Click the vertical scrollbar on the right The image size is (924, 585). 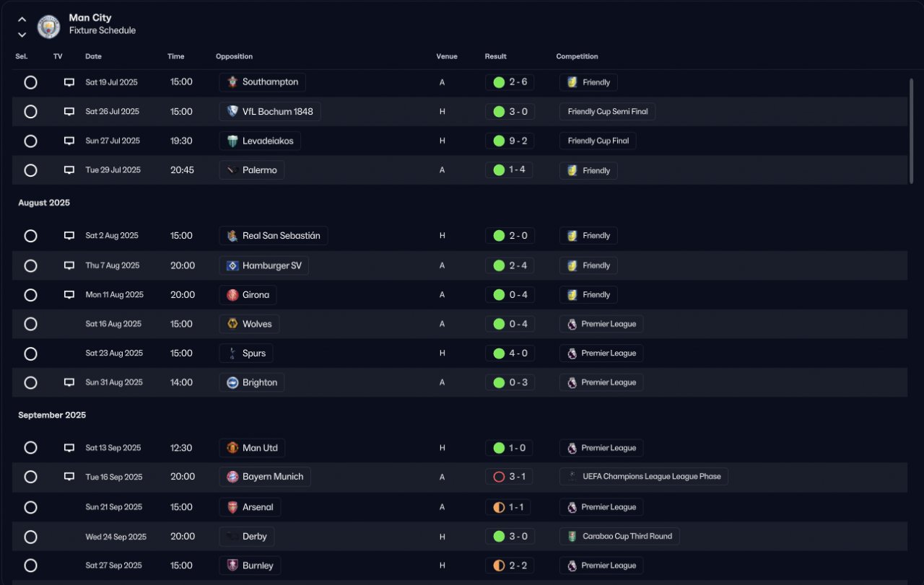911,130
